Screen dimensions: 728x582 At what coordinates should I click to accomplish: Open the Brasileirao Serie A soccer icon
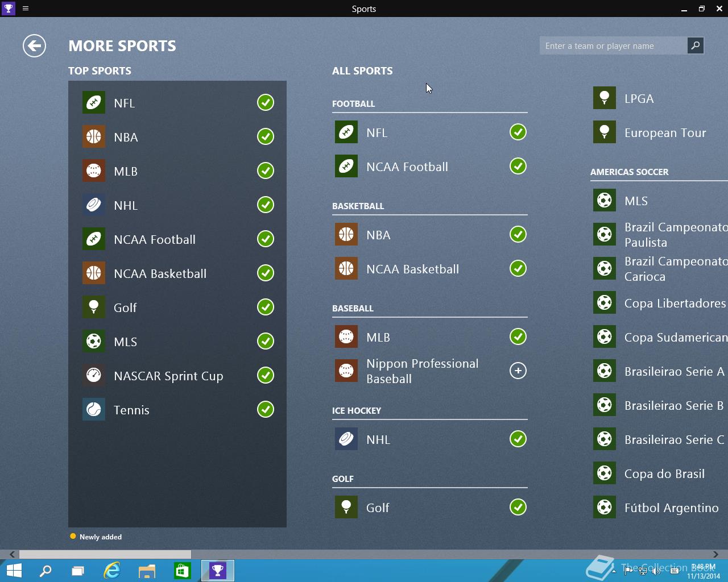pyautogui.click(x=605, y=371)
